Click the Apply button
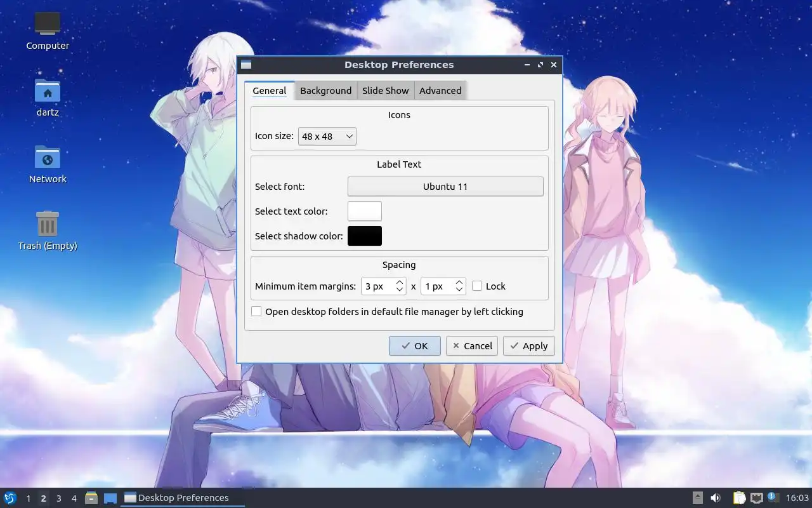This screenshot has width=812, height=508. click(x=529, y=346)
